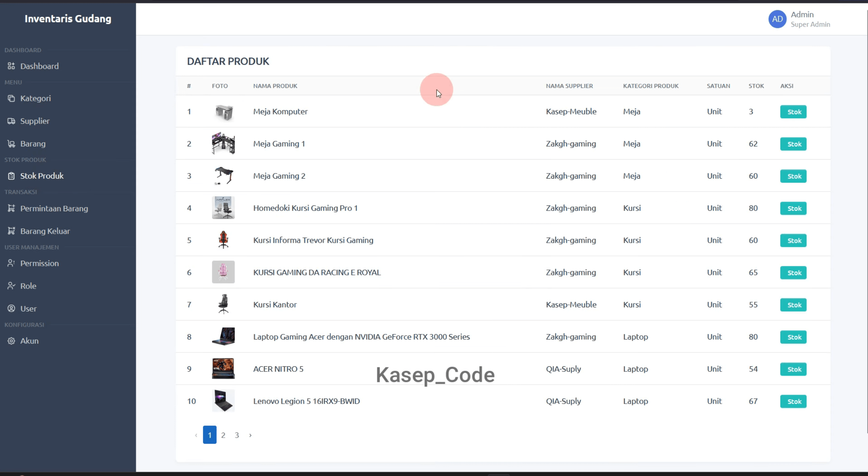
Task: Click the Barang Keluar icon
Action: [11, 231]
